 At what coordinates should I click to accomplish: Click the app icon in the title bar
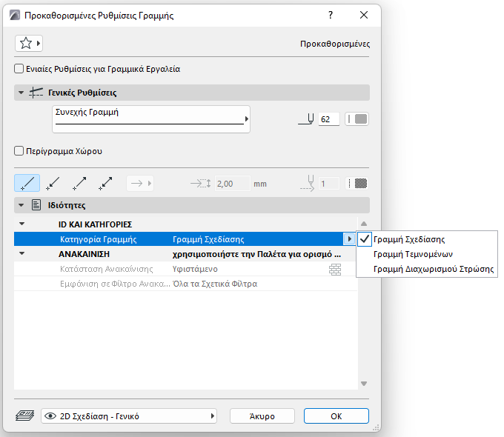point(15,15)
